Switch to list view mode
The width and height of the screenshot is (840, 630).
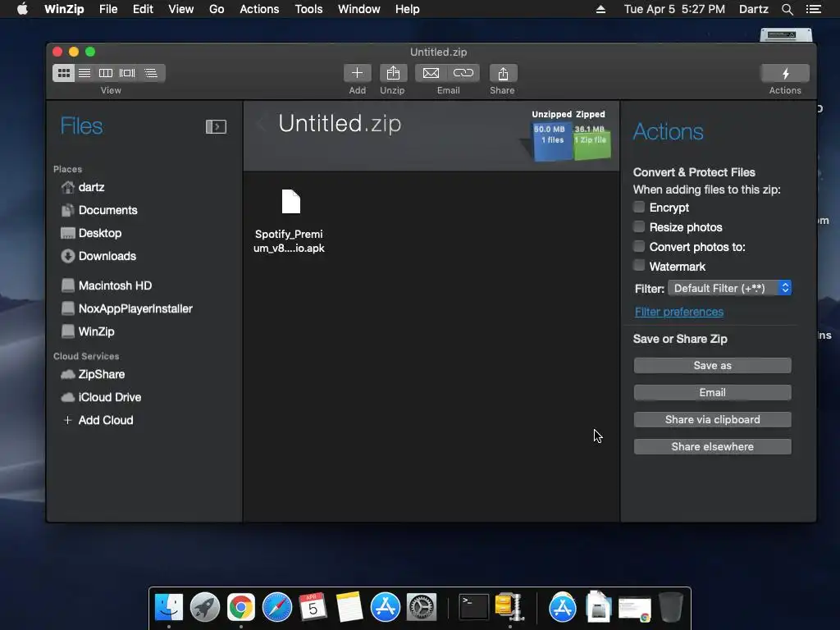click(84, 73)
